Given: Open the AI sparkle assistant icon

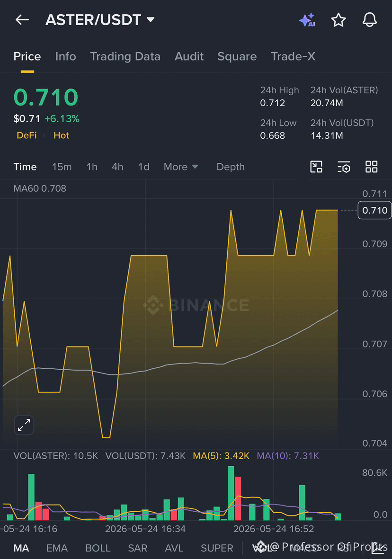Looking at the screenshot, I should [x=307, y=20].
